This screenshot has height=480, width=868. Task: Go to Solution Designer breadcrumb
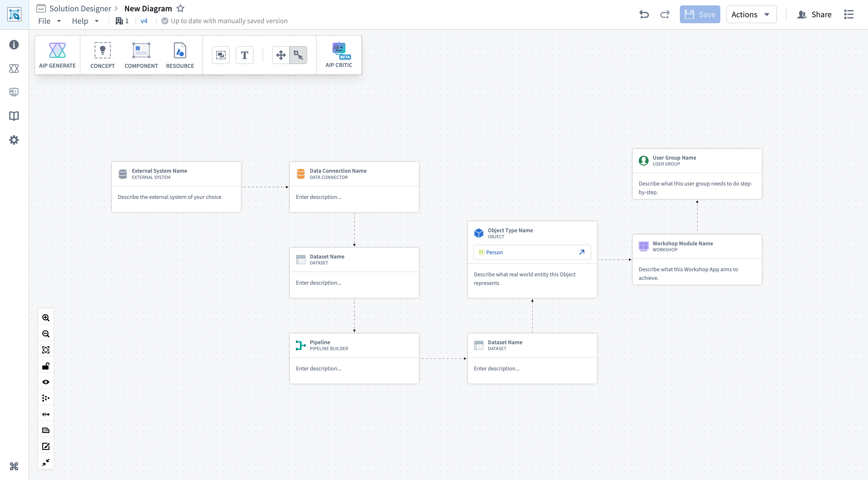80,8
